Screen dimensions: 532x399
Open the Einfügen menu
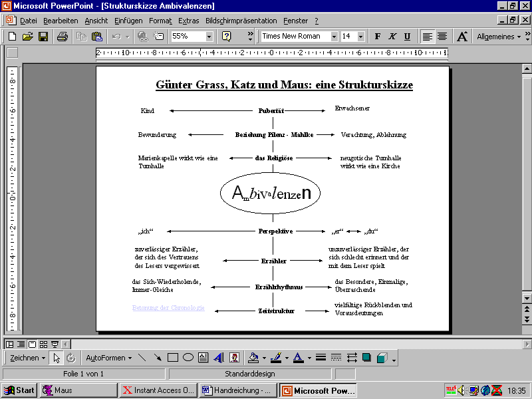128,21
